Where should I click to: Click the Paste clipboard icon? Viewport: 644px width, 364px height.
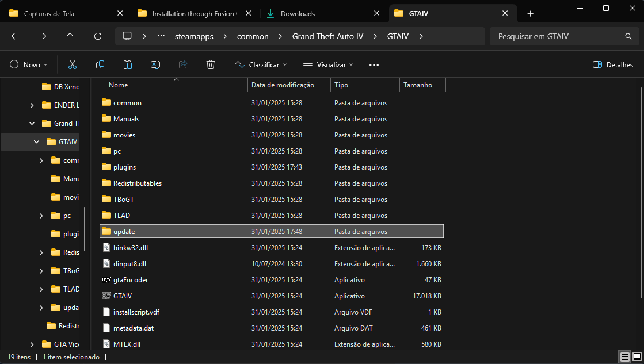click(128, 65)
